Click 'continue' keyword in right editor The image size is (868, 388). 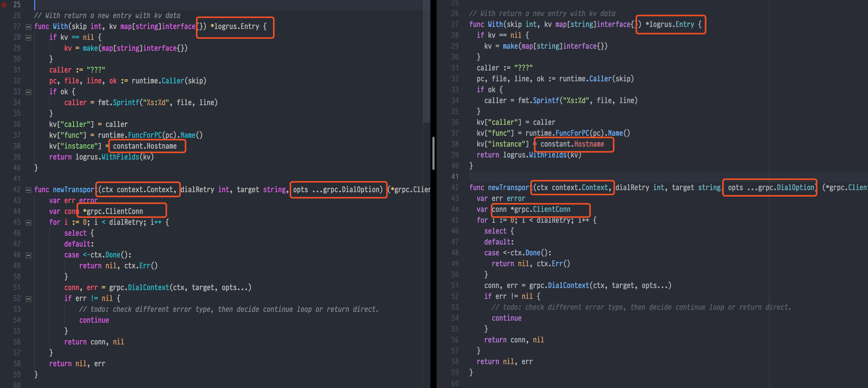tap(507, 318)
